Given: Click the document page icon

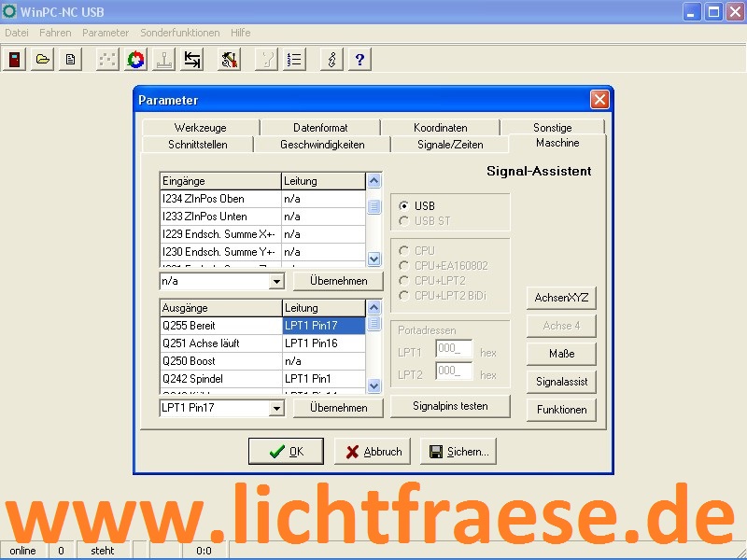Looking at the screenshot, I should tap(71, 60).
